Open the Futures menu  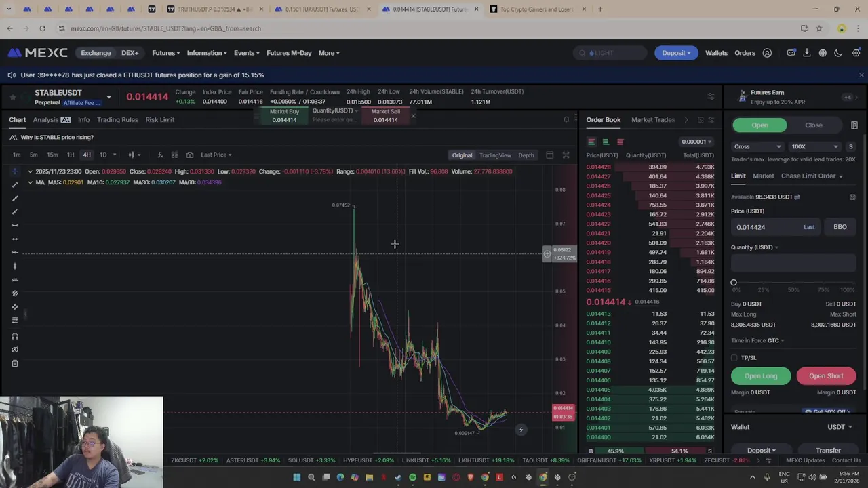point(165,53)
